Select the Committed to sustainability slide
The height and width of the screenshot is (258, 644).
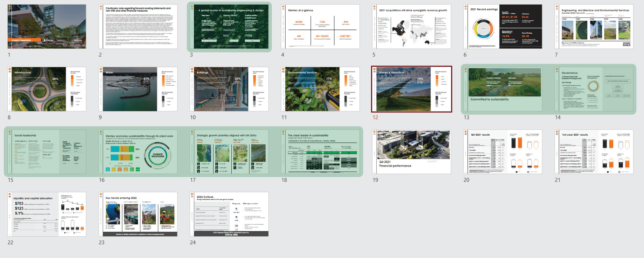point(503,89)
